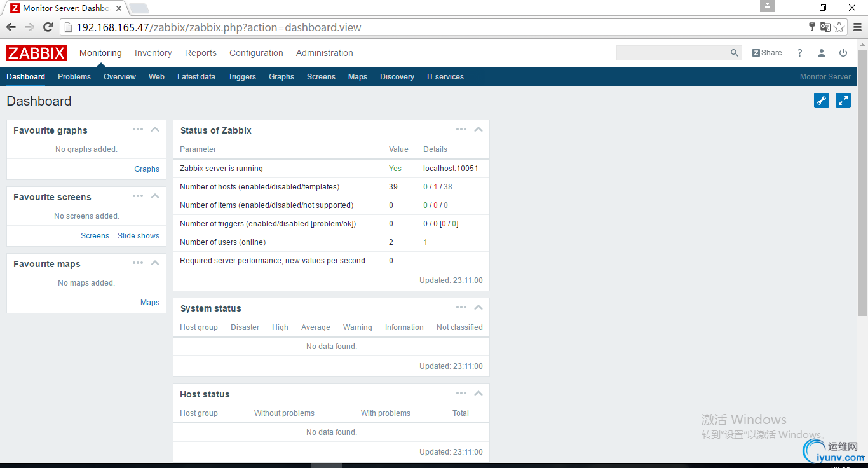Collapse the Favourite maps widget

(155, 263)
